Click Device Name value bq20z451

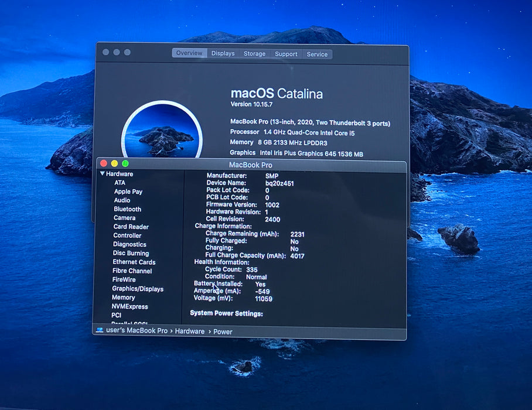tap(279, 184)
